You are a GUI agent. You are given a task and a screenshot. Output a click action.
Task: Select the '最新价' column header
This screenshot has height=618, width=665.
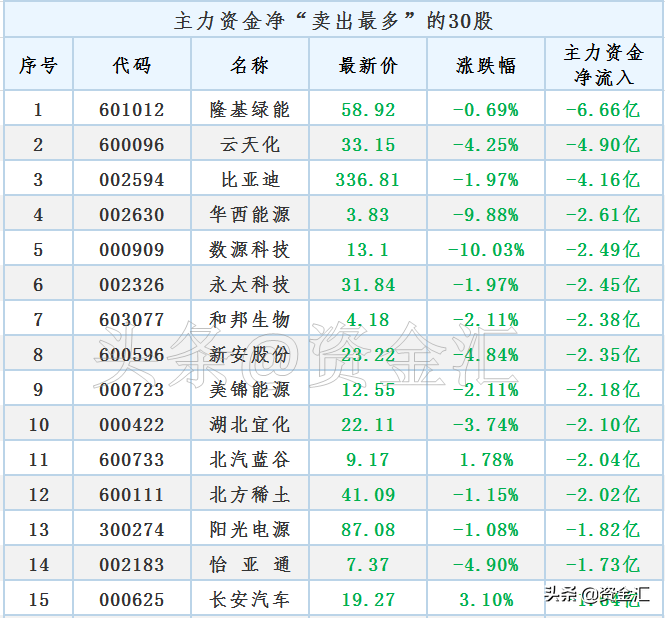pos(368,66)
